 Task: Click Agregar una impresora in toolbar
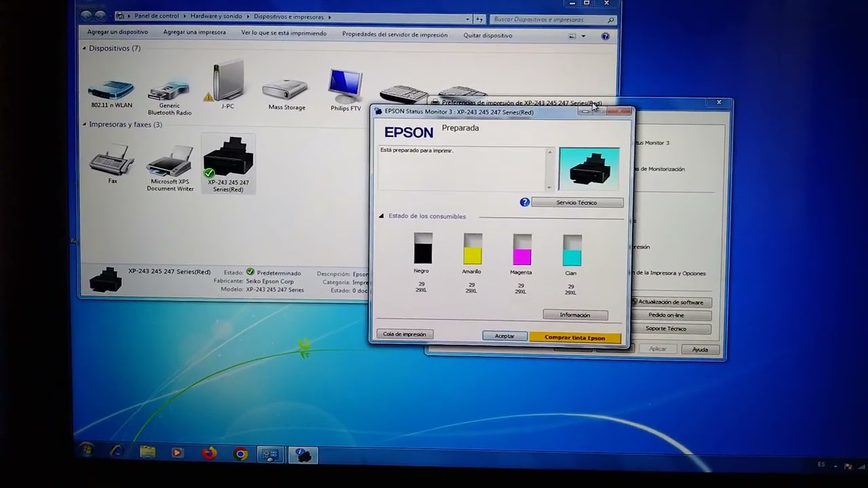(194, 32)
